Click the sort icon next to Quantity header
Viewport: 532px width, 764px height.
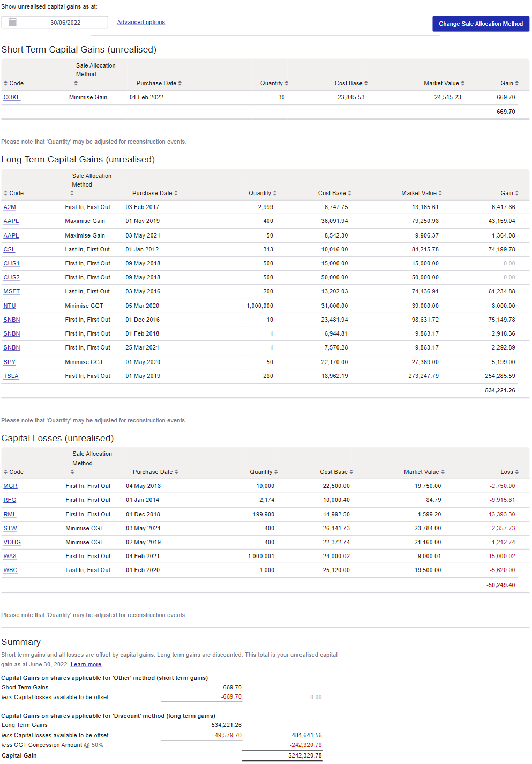coord(287,83)
